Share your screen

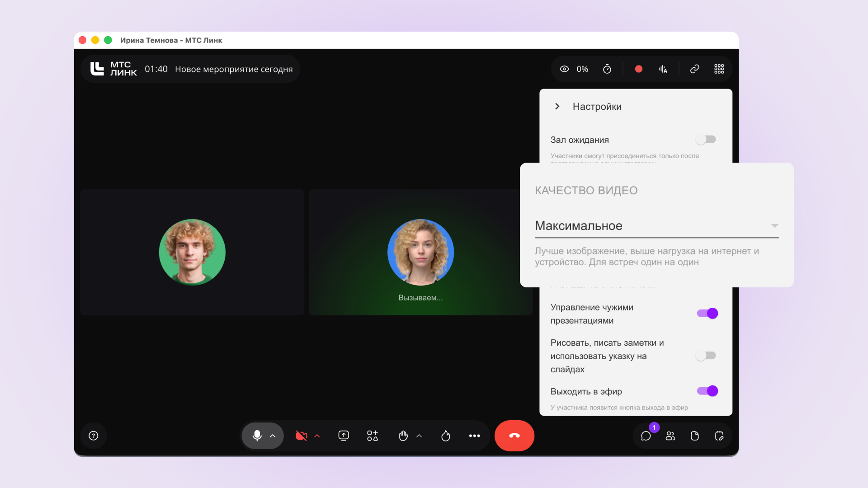click(x=344, y=436)
